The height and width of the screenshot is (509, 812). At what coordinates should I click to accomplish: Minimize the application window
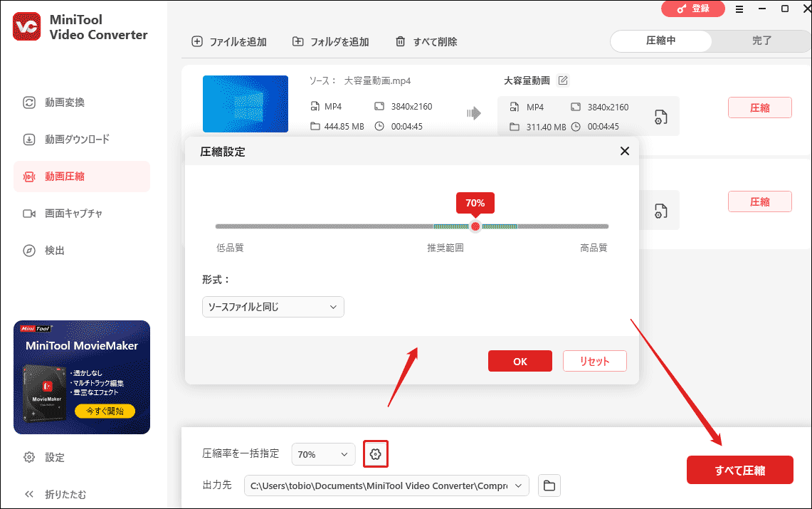(x=762, y=9)
